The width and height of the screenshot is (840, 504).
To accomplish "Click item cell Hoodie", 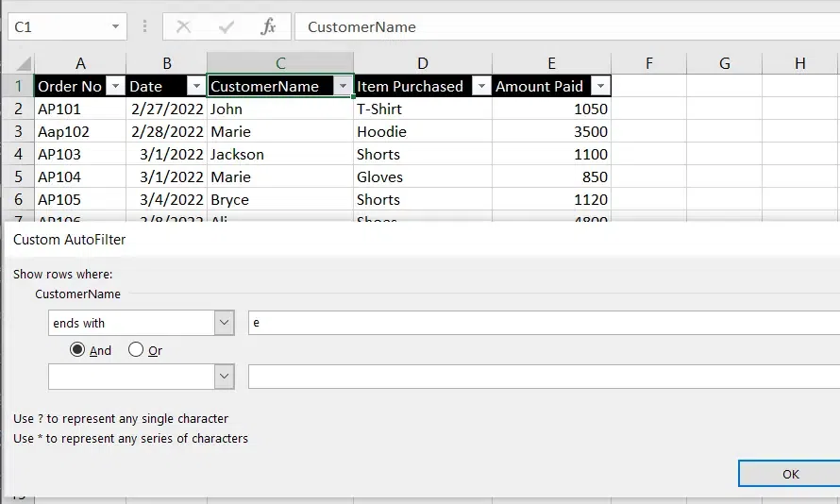I will click(423, 131).
